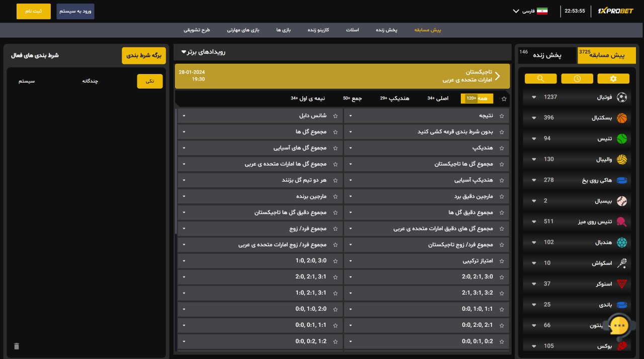Screen dimensions: 644x359
Task: Open the tennis category via its icon
Action: [x=622, y=138]
